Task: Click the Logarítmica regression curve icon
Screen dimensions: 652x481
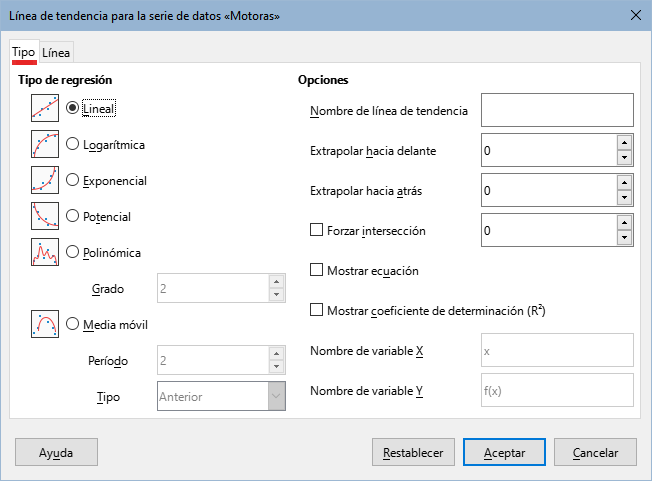Action: click(45, 145)
